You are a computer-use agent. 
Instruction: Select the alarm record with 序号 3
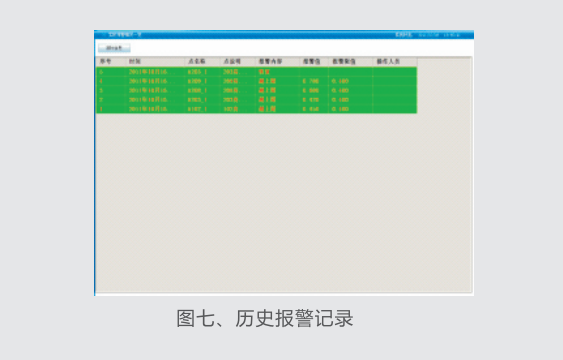click(x=256, y=90)
